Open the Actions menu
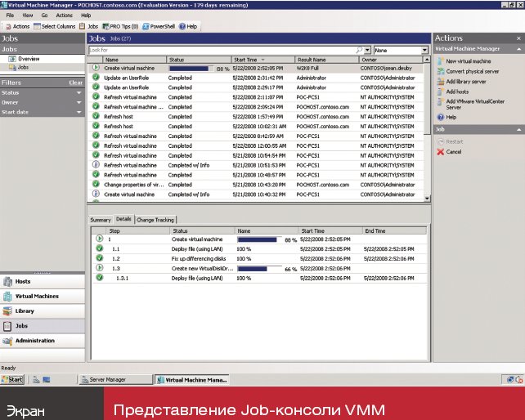Screen dimensions: 525x420 [65, 15]
